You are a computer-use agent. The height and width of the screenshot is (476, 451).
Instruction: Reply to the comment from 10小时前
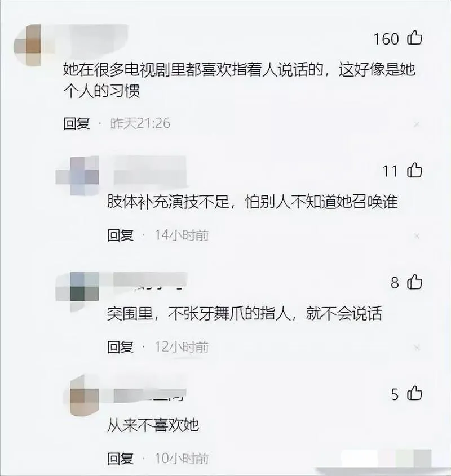[x=120, y=459]
